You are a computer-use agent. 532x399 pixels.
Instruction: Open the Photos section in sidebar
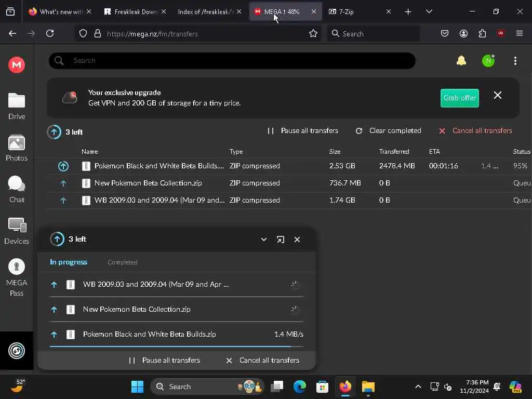[17, 148]
